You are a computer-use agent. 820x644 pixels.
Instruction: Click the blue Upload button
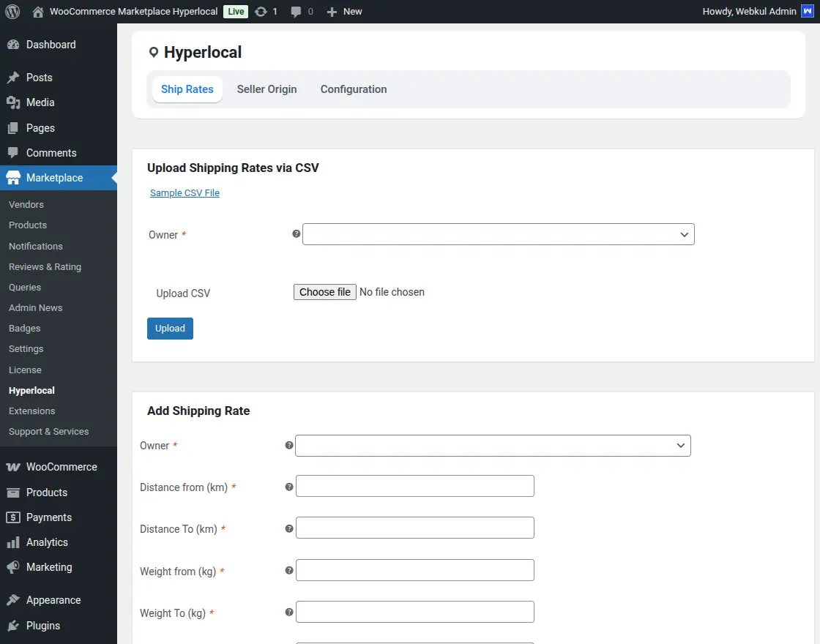pos(170,329)
